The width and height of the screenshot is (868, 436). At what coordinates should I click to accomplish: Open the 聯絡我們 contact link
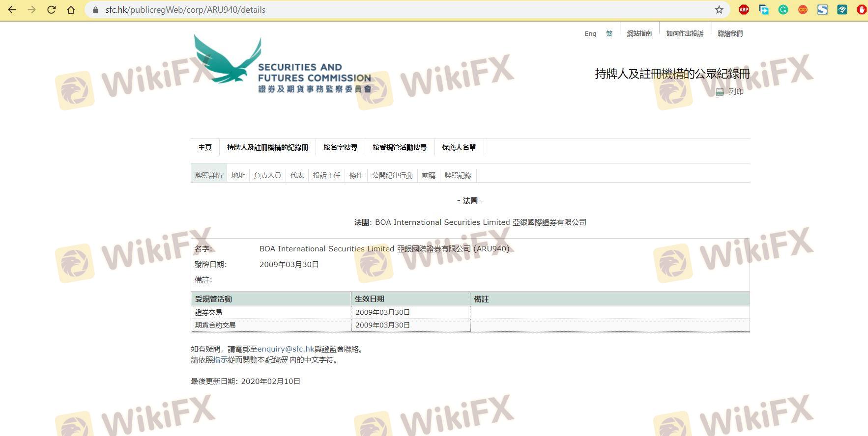point(730,33)
